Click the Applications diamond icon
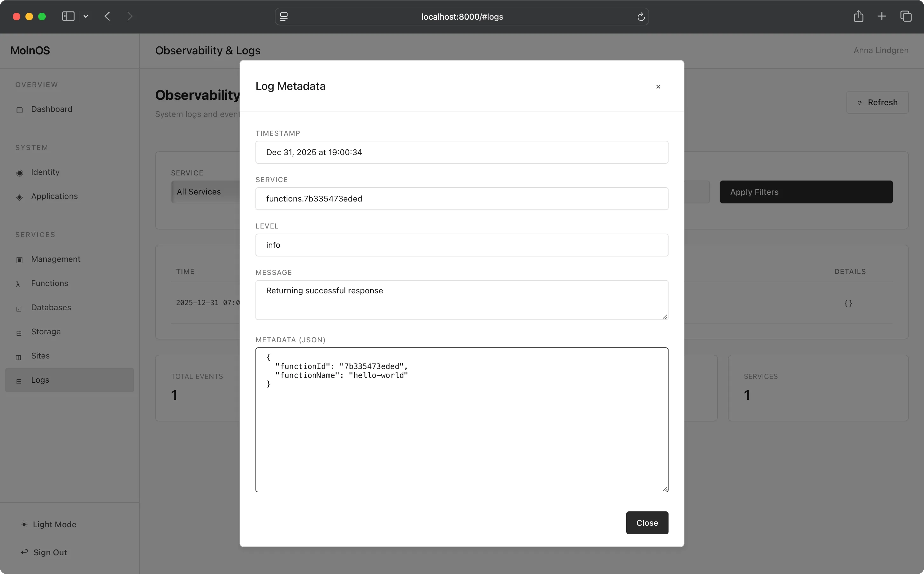Image resolution: width=924 pixels, height=574 pixels. pyautogui.click(x=19, y=197)
